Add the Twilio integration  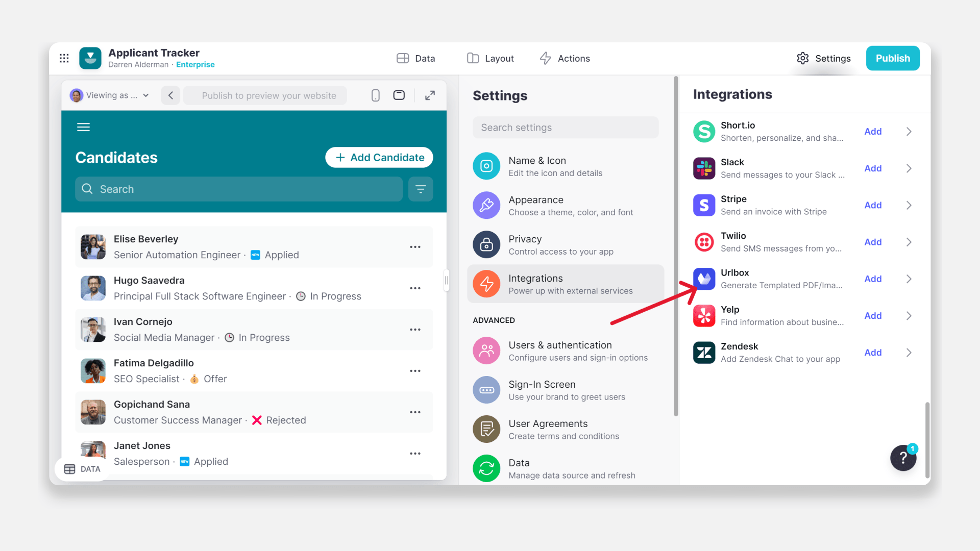873,242
